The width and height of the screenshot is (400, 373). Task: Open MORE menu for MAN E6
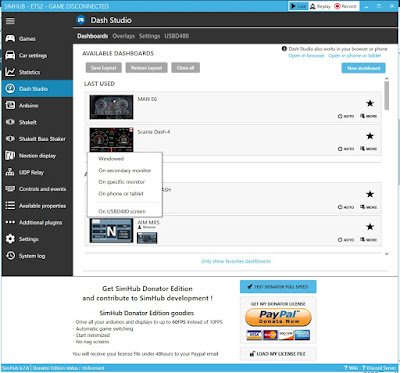pos(368,116)
